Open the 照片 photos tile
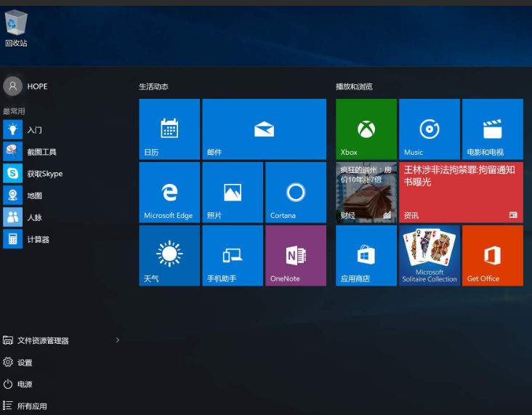Viewport: 532px width, 415px height. pyautogui.click(x=233, y=192)
